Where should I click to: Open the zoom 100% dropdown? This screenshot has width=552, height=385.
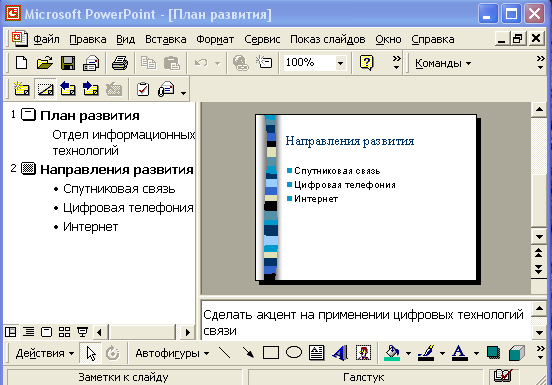click(x=340, y=63)
